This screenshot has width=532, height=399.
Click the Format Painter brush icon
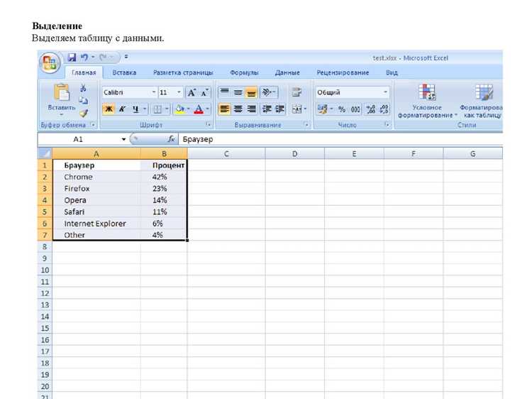click(x=84, y=114)
